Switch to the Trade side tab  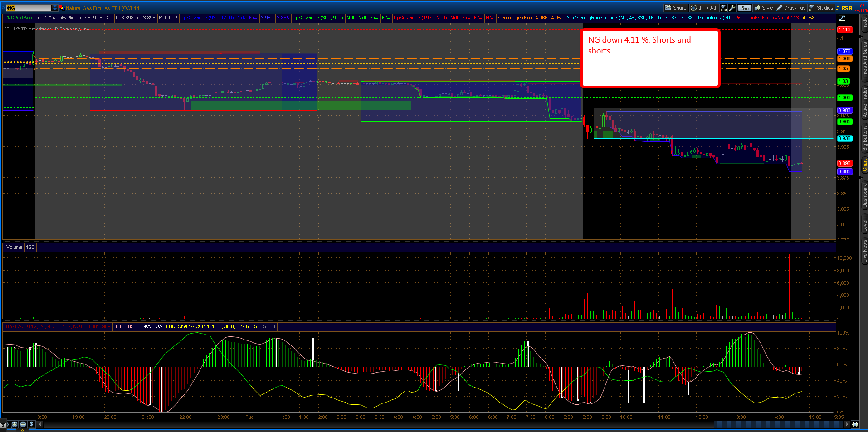click(864, 24)
